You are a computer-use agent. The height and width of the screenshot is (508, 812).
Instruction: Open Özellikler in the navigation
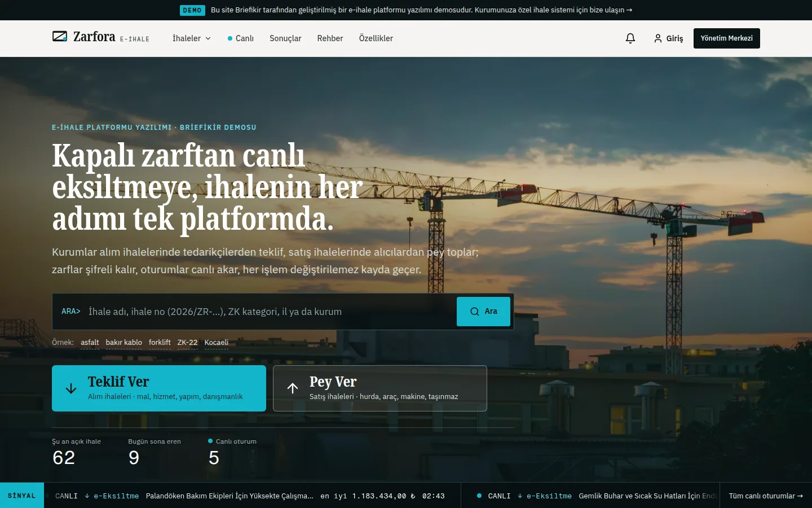[376, 38]
